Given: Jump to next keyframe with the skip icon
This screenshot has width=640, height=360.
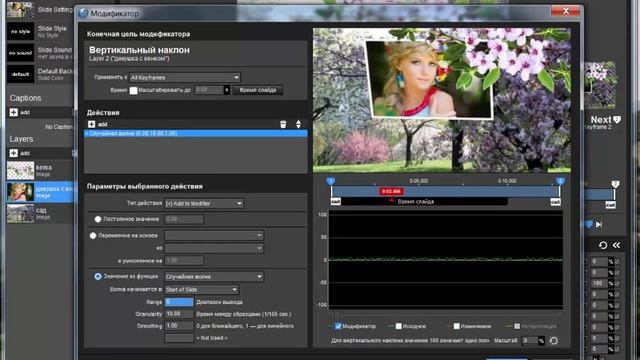Looking at the screenshot, I should pyautogui.click(x=599, y=224).
